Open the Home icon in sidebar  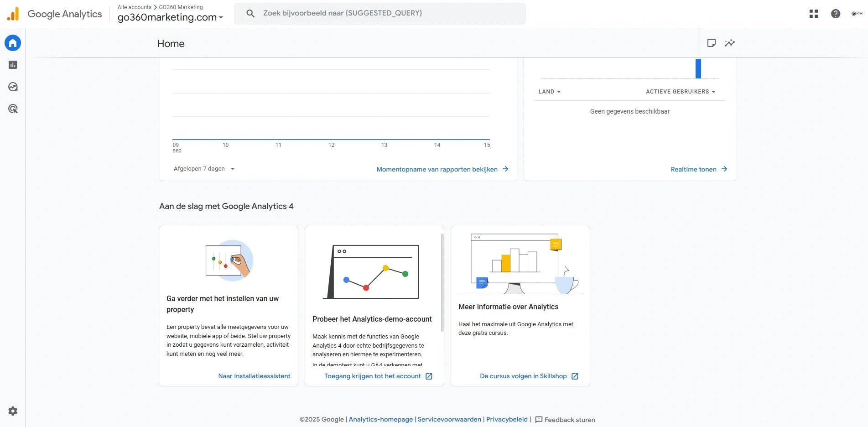click(13, 43)
